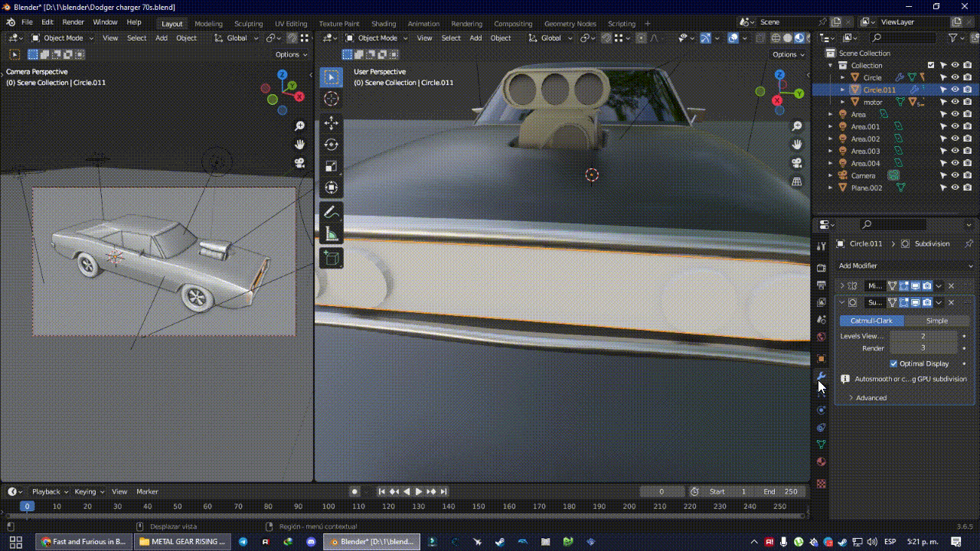
Task: Open the Texture properties tab
Action: (x=821, y=484)
